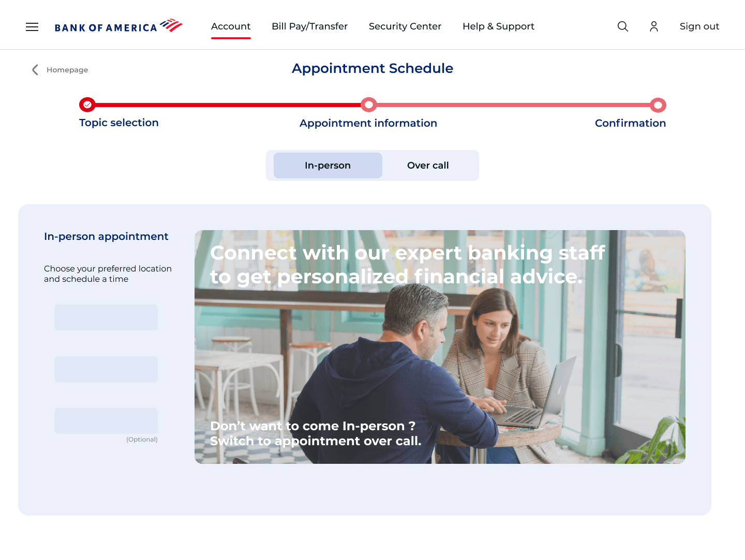Open Help & Support
The height and width of the screenshot is (560, 745).
tap(498, 26)
